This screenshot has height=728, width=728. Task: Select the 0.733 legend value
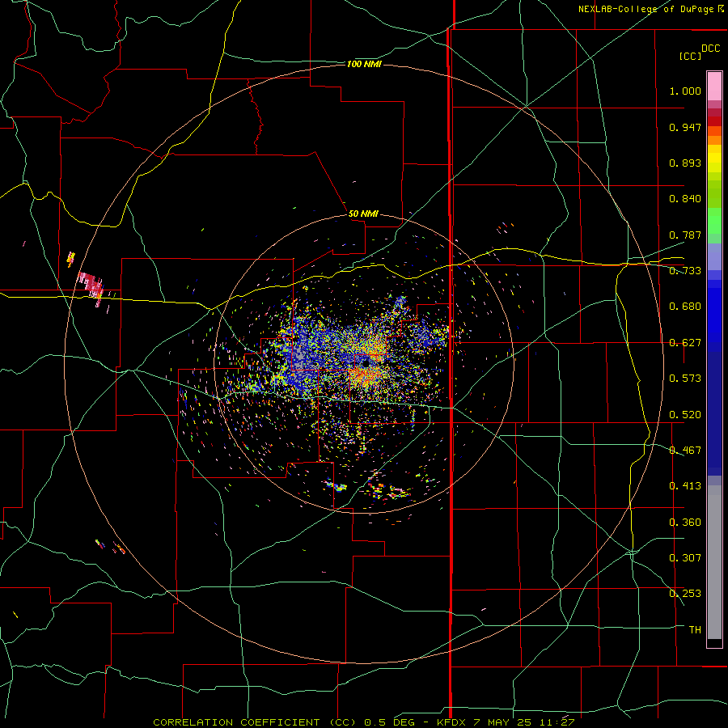(685, 271)
